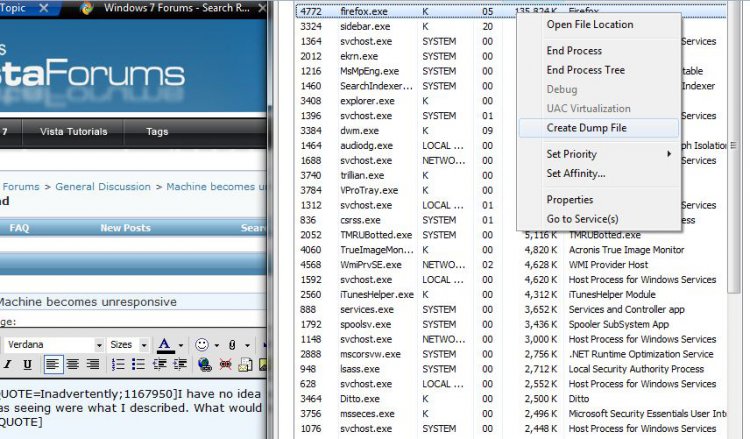Insert an ordered numbered list
This screenshot has width=750, height=439.
[x=118, y=364]
